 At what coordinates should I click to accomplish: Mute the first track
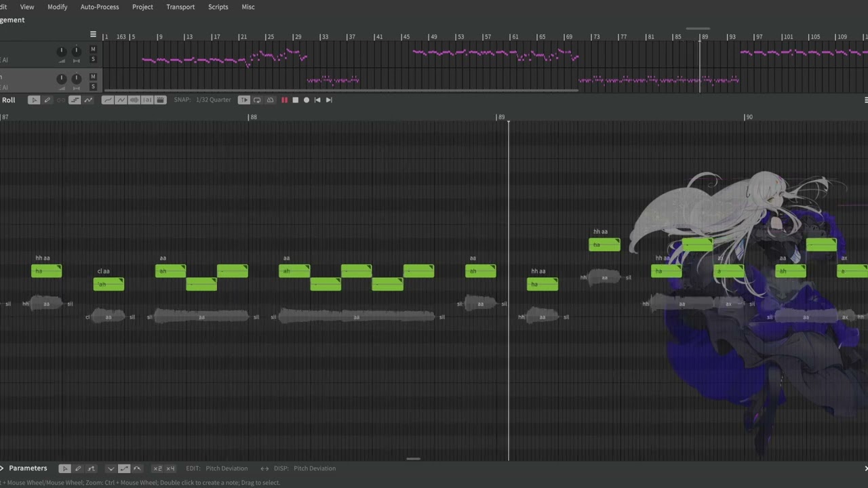point(93,49)
